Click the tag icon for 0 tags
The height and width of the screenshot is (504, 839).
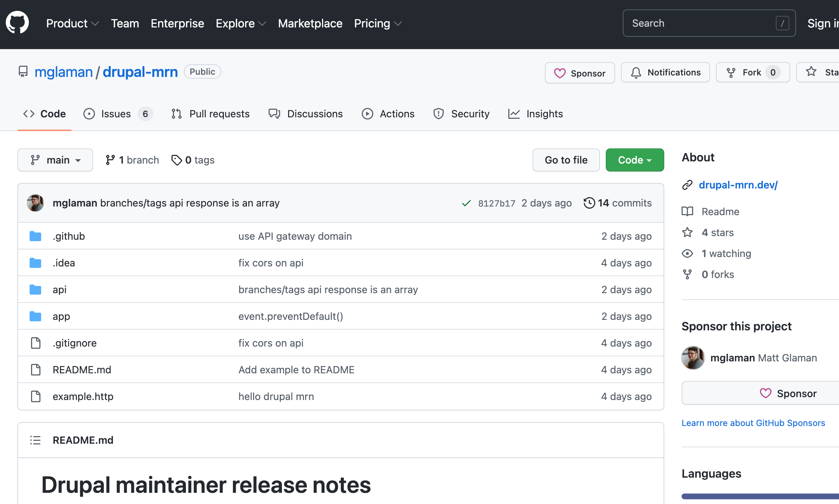pos(177,160)
